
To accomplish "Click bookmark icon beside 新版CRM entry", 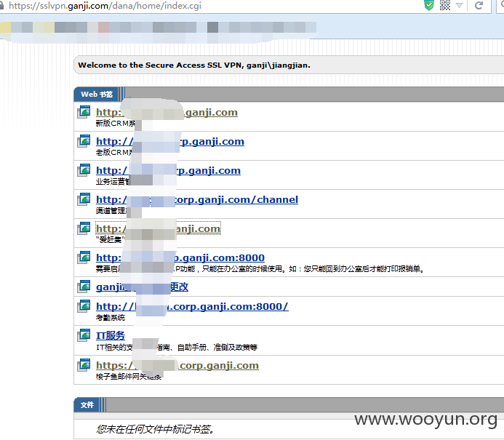I will (x=84, y=112).
